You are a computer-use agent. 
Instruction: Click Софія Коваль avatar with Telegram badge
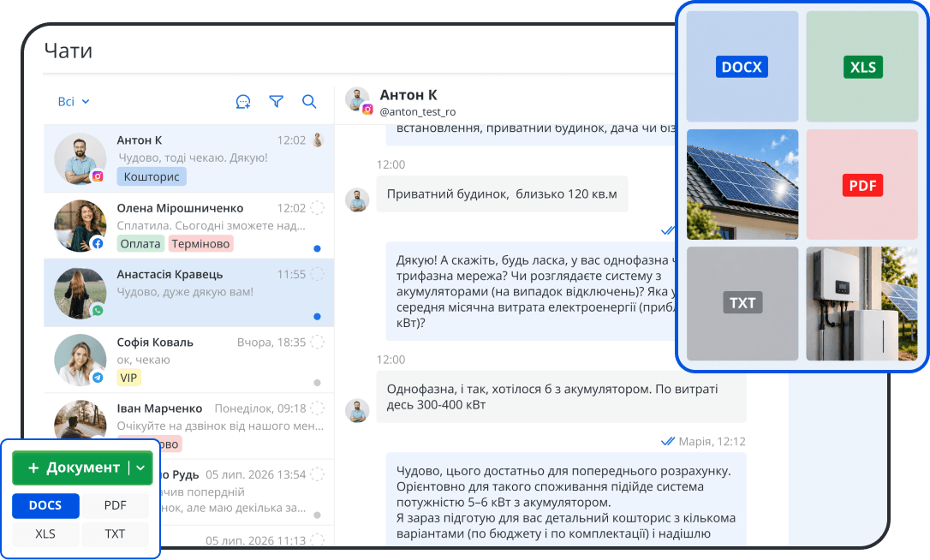(80, 360)
